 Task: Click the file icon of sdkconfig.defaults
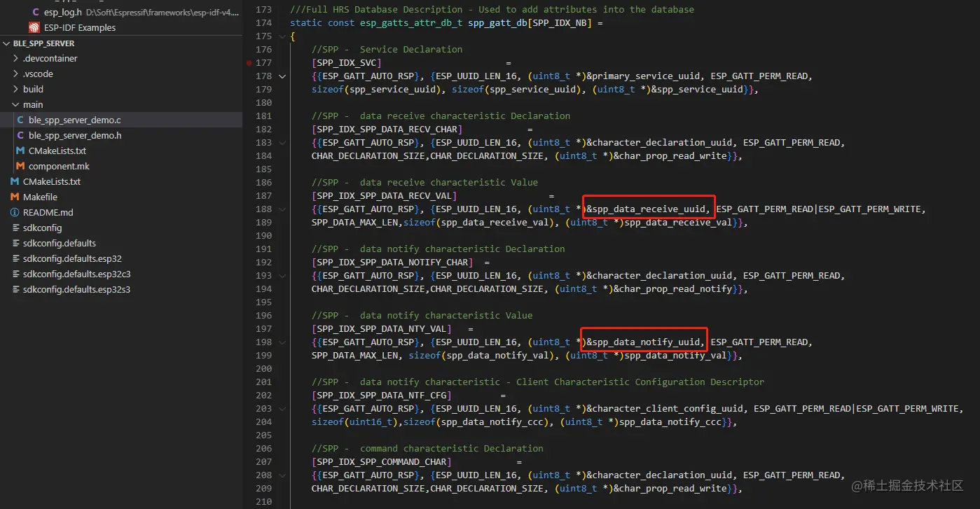15,244
